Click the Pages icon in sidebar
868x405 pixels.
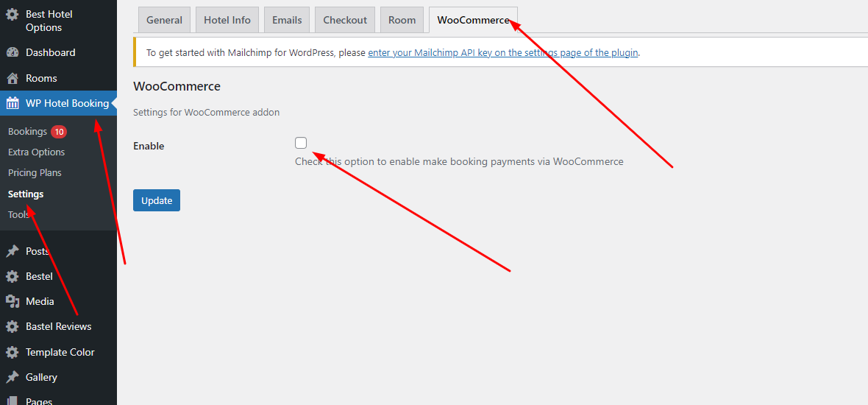point(13,401)
